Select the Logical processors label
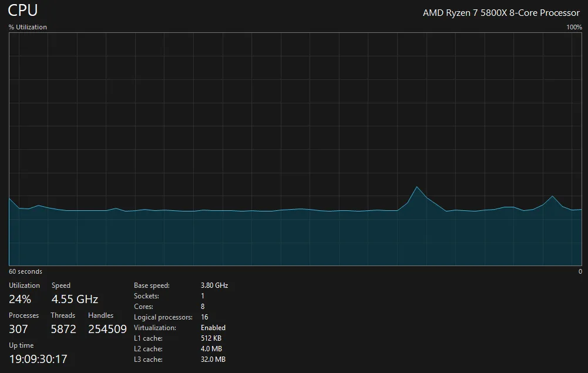The height and width of the screenshot is (373, 588). tap(163, 317)
